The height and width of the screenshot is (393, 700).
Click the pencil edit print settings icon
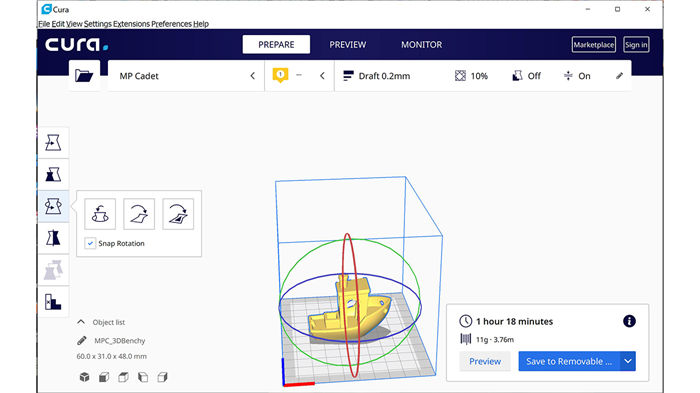(x=620, y=76)
